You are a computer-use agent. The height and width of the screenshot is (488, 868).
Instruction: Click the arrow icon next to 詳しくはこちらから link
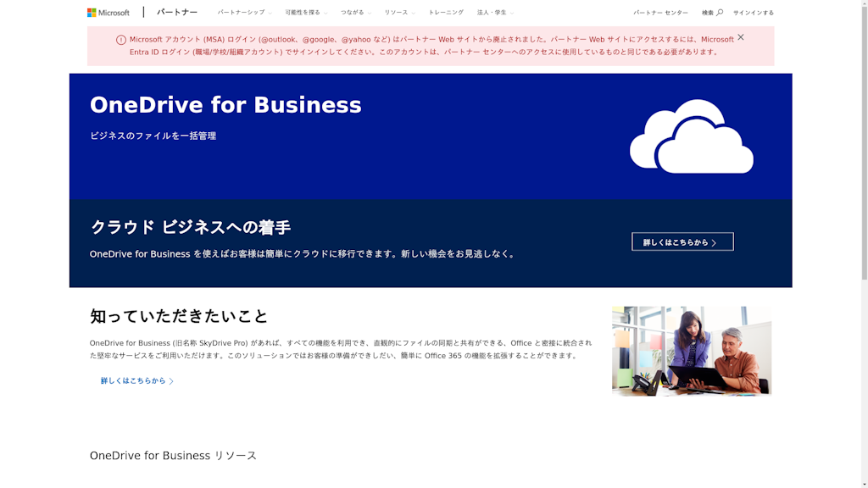(171, 381)
